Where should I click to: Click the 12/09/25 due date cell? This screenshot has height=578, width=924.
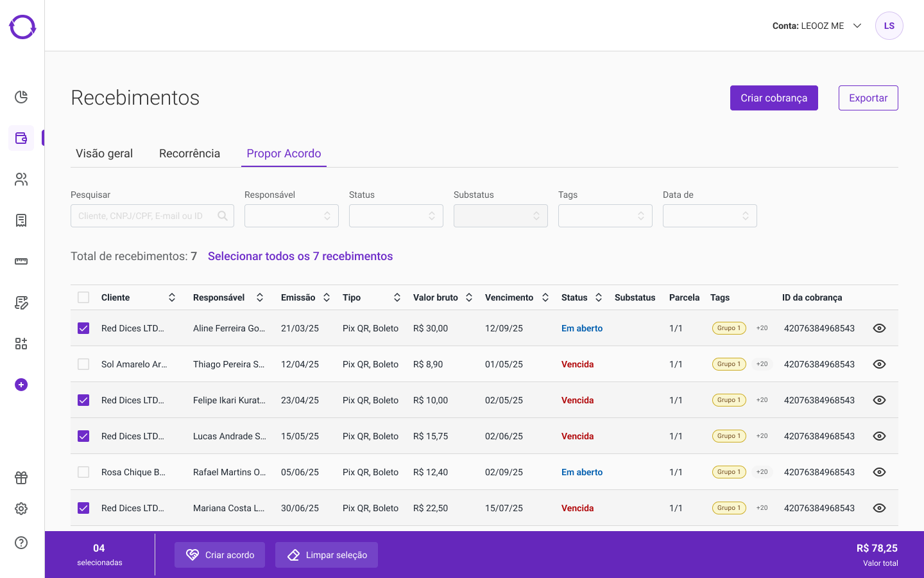click(x=504, y=328)
